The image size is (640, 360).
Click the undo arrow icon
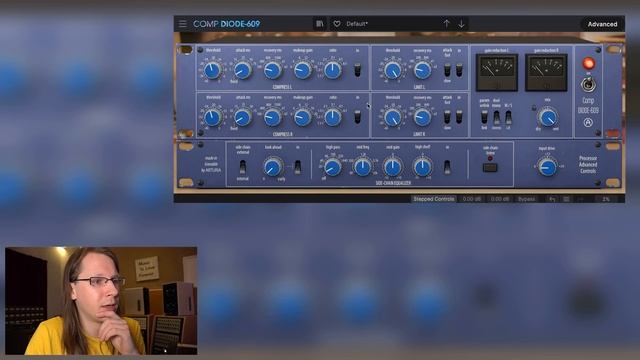[x=552, y=199]
